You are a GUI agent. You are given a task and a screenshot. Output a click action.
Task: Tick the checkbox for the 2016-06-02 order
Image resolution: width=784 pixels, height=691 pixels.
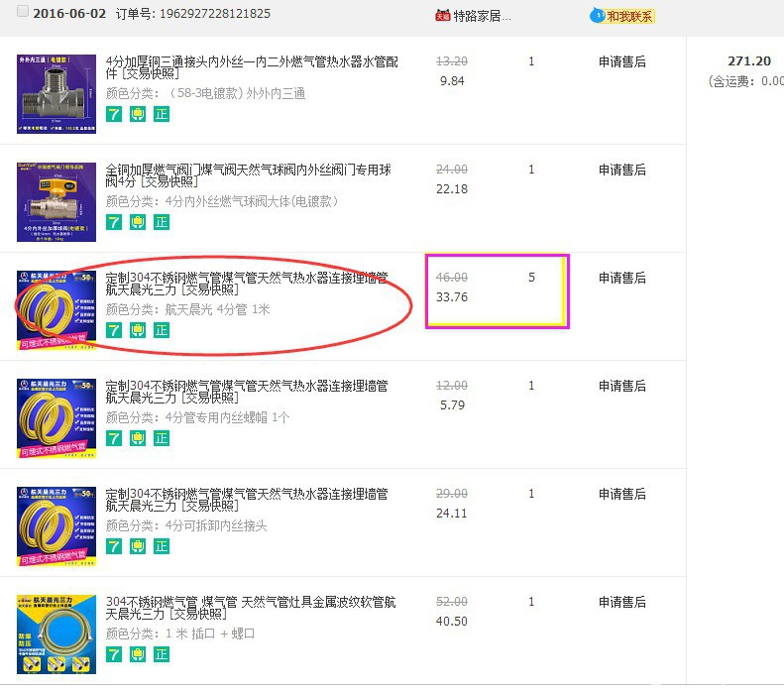(x=23, y=13)
